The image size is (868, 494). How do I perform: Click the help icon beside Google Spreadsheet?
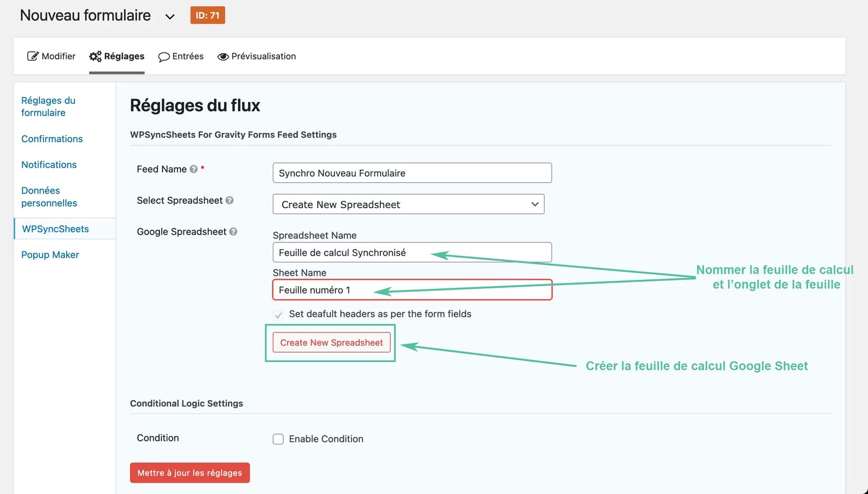coord(233,232)
